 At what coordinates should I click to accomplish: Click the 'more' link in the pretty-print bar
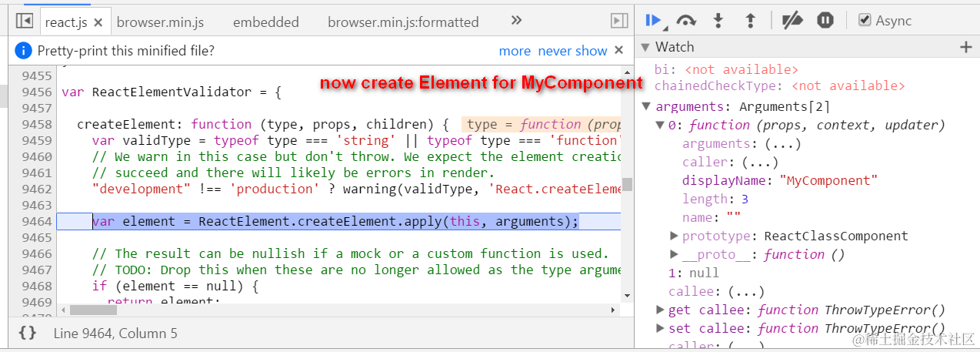[515, 51]
